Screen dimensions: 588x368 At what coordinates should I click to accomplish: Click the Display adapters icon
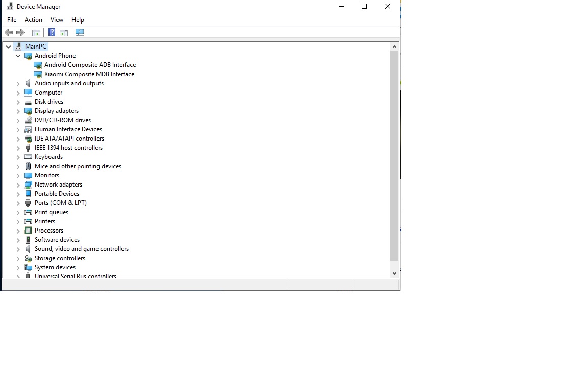(x=28, y=111)
